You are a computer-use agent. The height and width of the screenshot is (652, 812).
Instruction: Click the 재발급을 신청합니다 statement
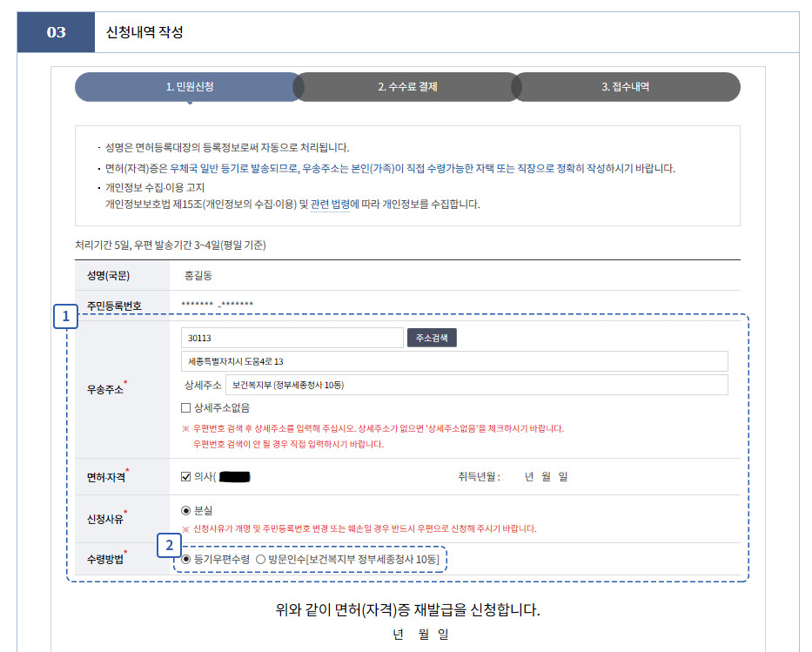pos(407,609)
